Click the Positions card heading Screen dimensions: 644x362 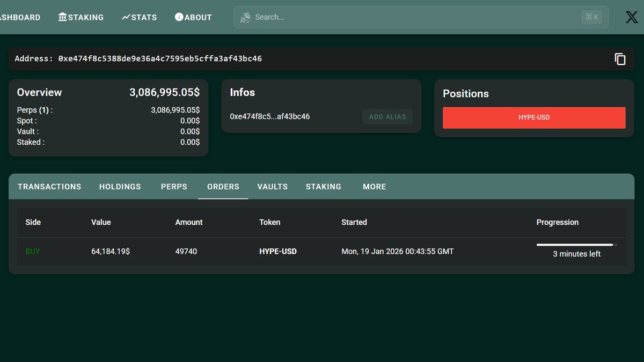[466, 93]
